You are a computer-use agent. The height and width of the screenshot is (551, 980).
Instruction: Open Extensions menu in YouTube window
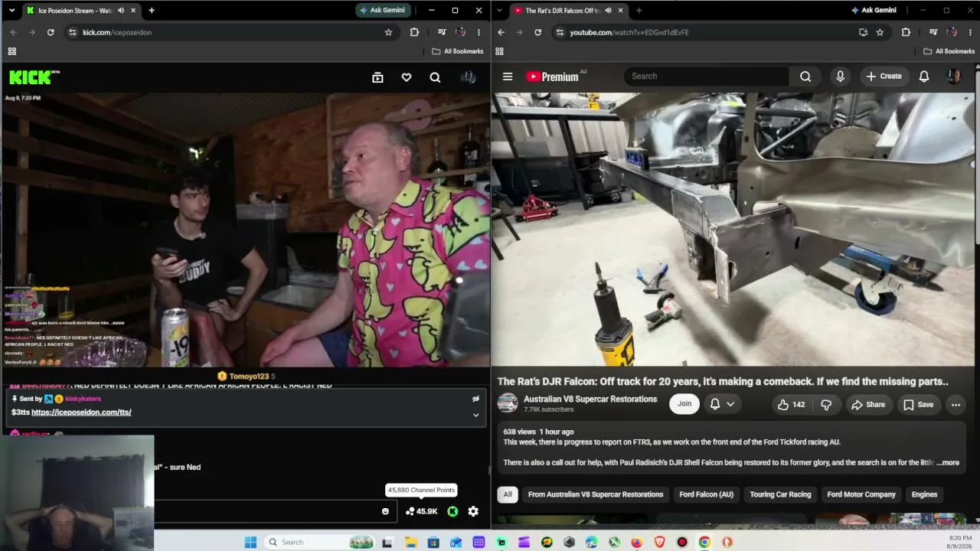click(x=906, y=32)
